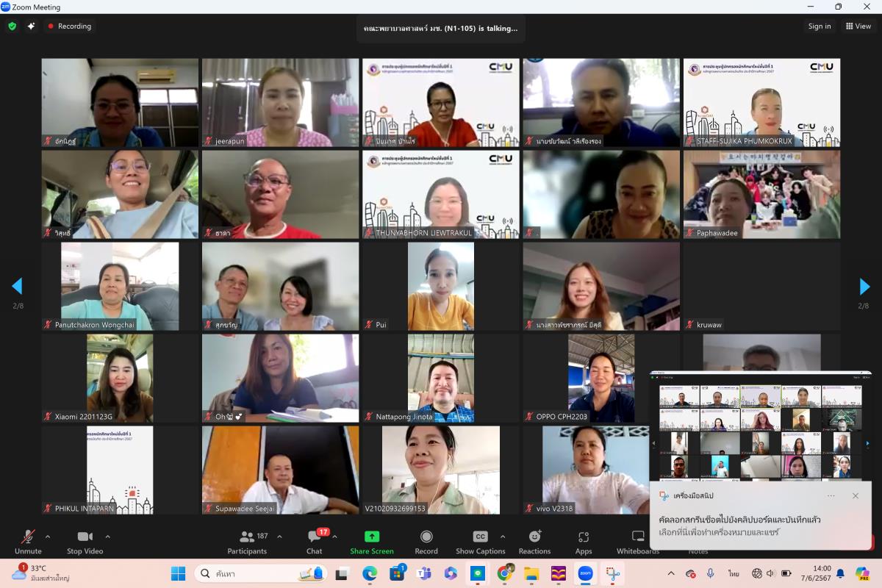The width and height of the screenshot is (882, 588).
Task: Select THUNVABHORN LIEWTRAKUL's video tile
Action: click(x=441, y=195)
